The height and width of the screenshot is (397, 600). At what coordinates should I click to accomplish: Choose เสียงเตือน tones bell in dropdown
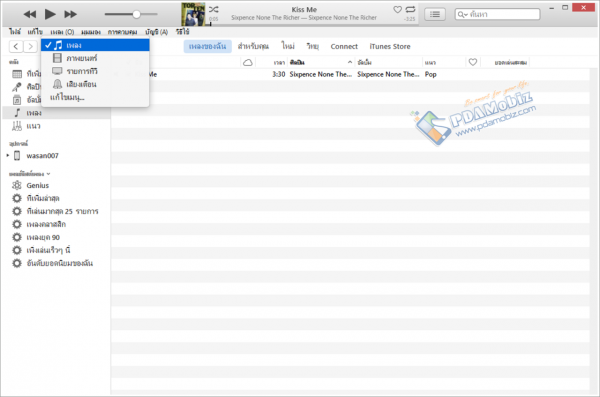[95, 84]
